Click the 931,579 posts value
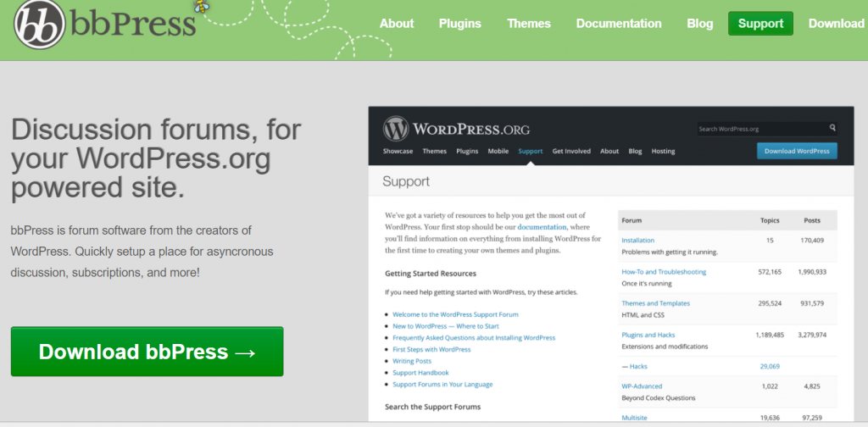Viewport: 868px width, 427px height. point(812,303)
